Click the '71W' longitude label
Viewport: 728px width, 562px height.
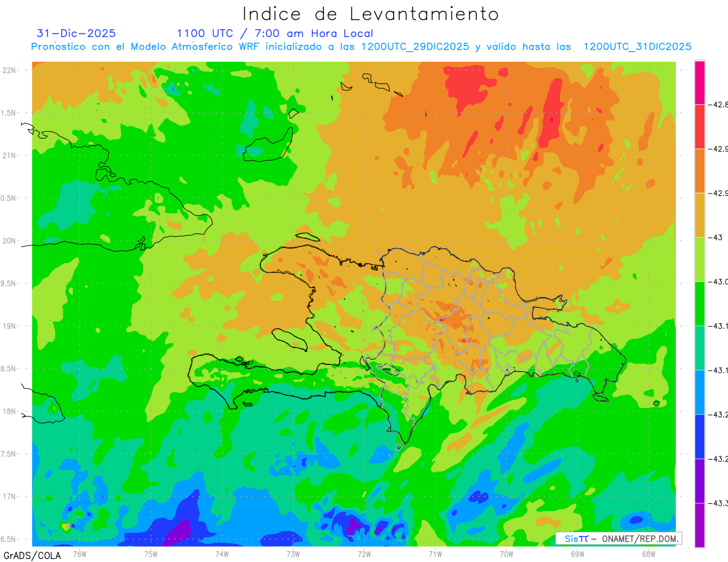[x=435, y=554]
